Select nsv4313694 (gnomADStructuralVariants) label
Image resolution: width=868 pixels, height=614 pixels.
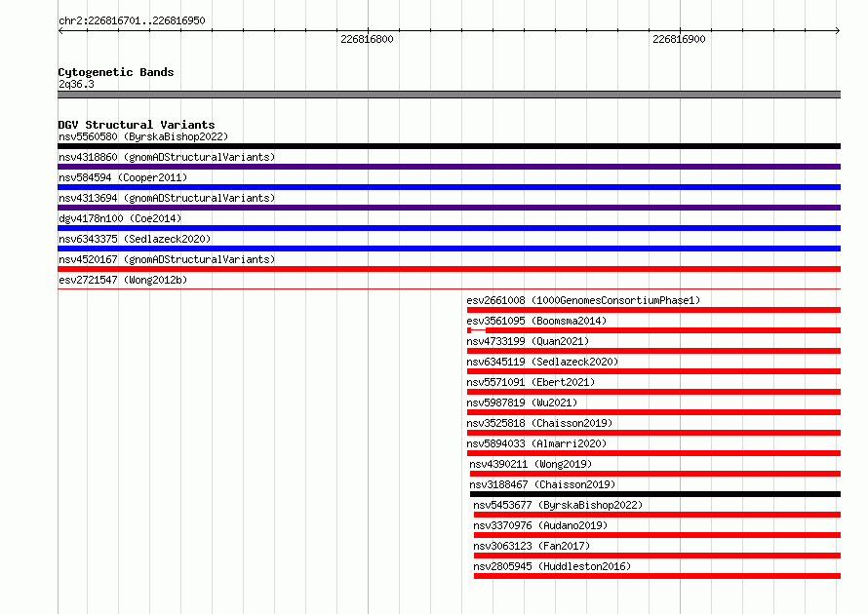(167, 198)
